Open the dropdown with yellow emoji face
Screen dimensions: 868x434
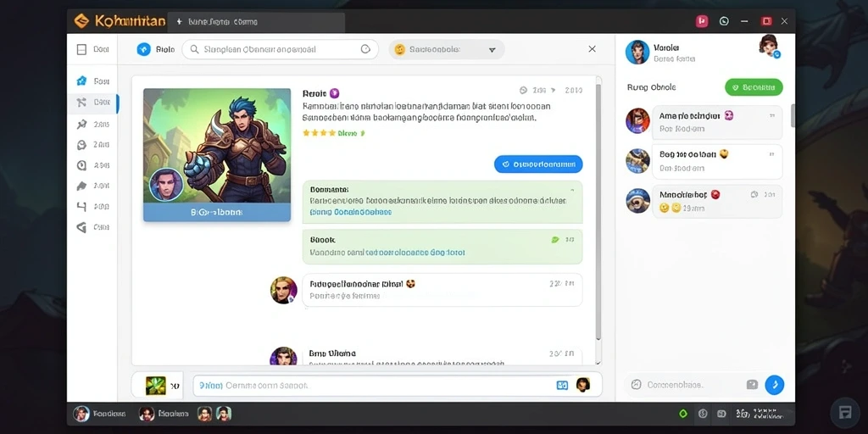coord(446,49)
